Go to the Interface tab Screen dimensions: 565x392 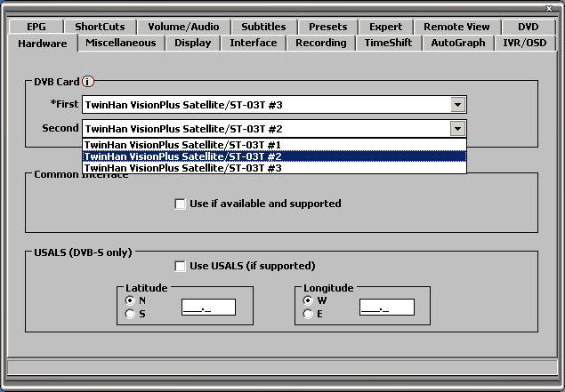click(x=254, y=43)
